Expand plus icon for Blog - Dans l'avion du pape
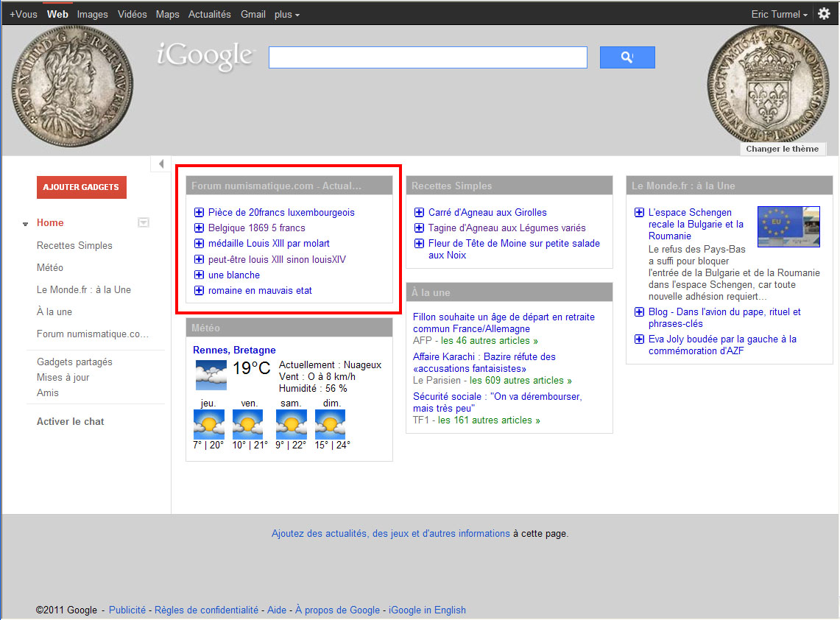This screenshot has width=840, height=620. click(x=639, y=312)
